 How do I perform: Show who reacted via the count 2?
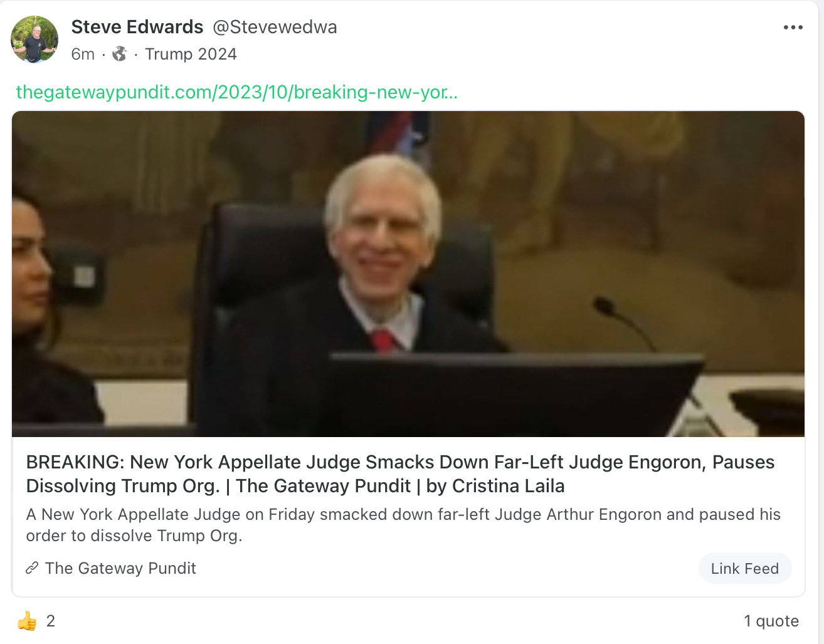[51, 621]
